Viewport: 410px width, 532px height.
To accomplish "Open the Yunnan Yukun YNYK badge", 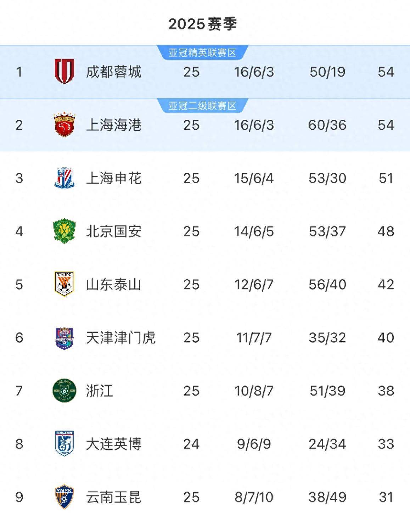I will 64,497.
